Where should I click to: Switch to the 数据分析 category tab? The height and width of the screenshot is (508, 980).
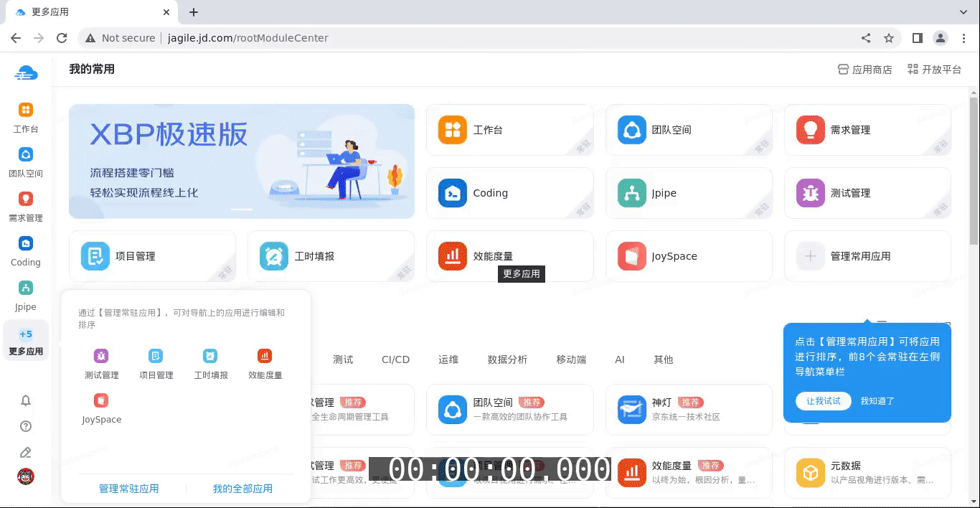click(x=507, y=359)
